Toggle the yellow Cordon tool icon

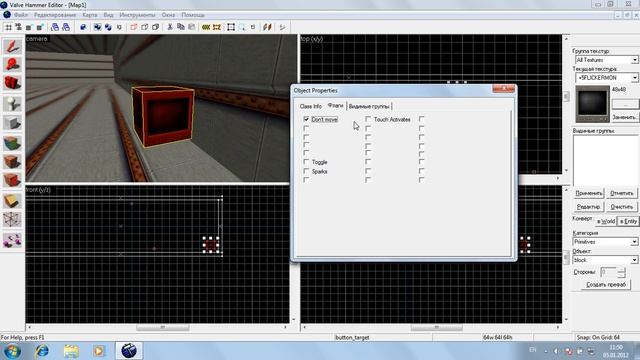tap(206, 27)
